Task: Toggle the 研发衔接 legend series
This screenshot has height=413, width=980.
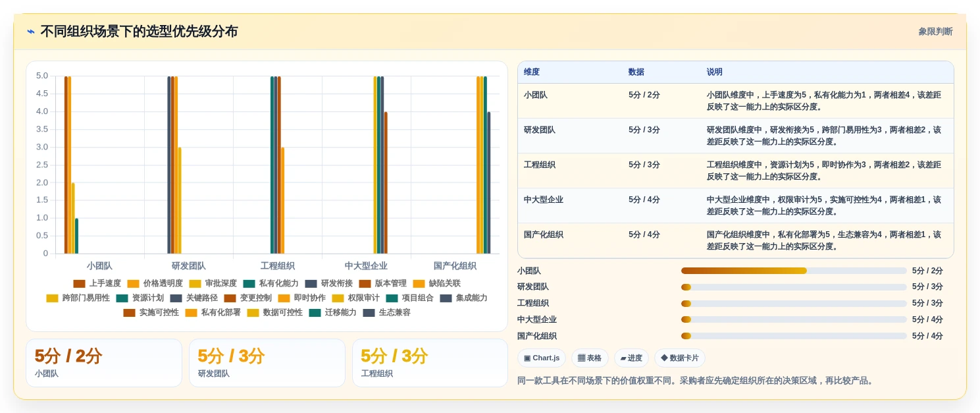Action: coord(328,283)
